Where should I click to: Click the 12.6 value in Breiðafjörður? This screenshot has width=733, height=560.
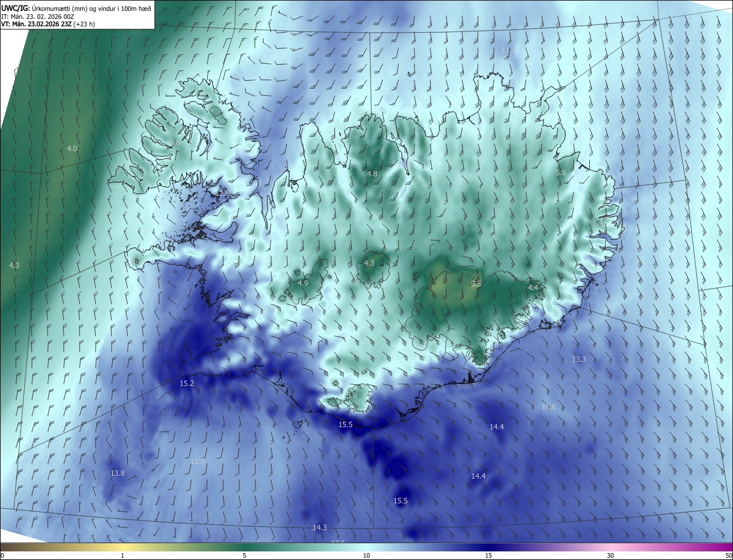click(222, 194)
